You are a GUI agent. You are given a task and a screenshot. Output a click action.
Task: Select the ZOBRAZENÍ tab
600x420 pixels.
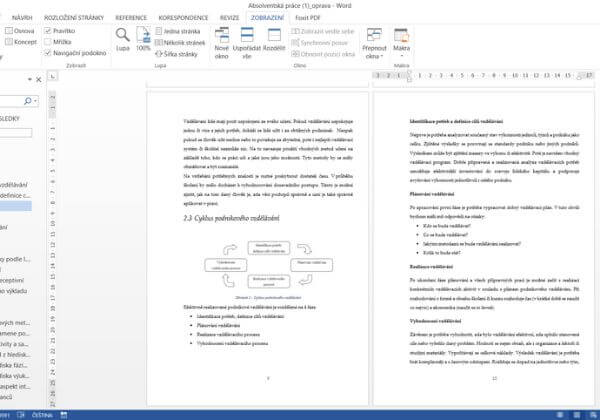pos(267,18)
